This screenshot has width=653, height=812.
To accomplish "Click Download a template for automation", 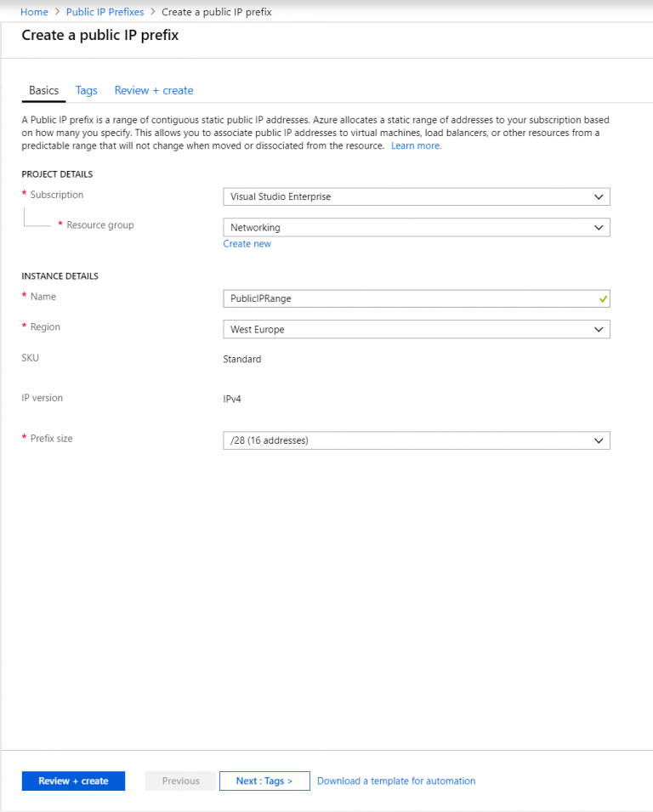I will coord(396,781).
